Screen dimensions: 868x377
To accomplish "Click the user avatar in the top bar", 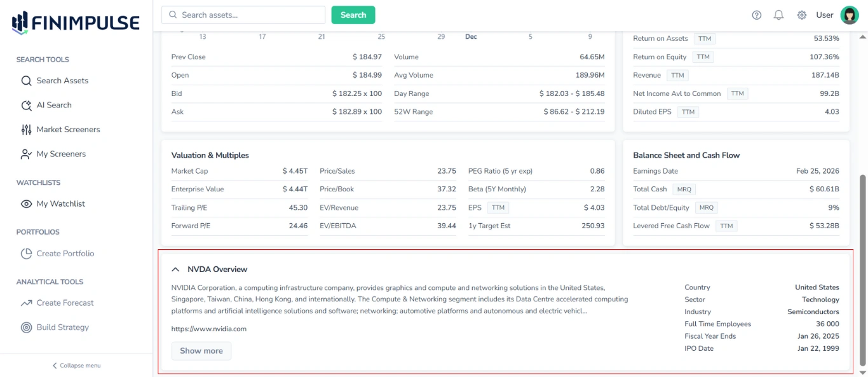I will pyautogui.click(x=850, y=15).
